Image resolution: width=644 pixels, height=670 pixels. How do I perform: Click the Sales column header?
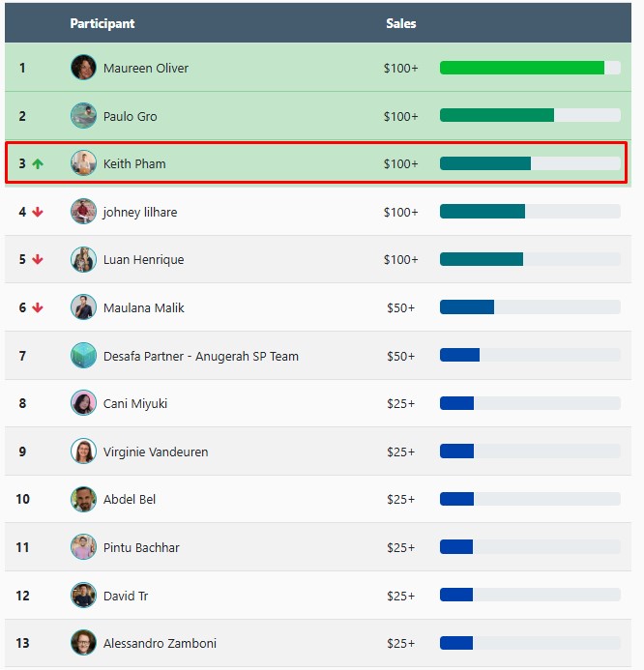click(x=400, y=23)
